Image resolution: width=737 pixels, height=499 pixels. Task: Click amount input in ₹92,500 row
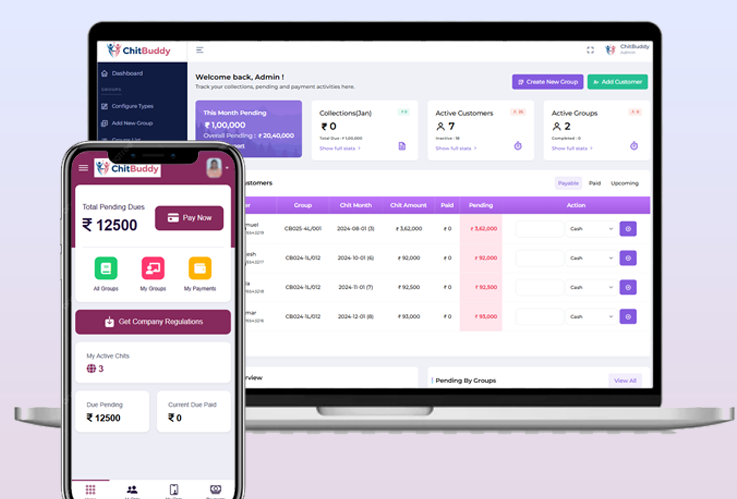click(540, 287)
